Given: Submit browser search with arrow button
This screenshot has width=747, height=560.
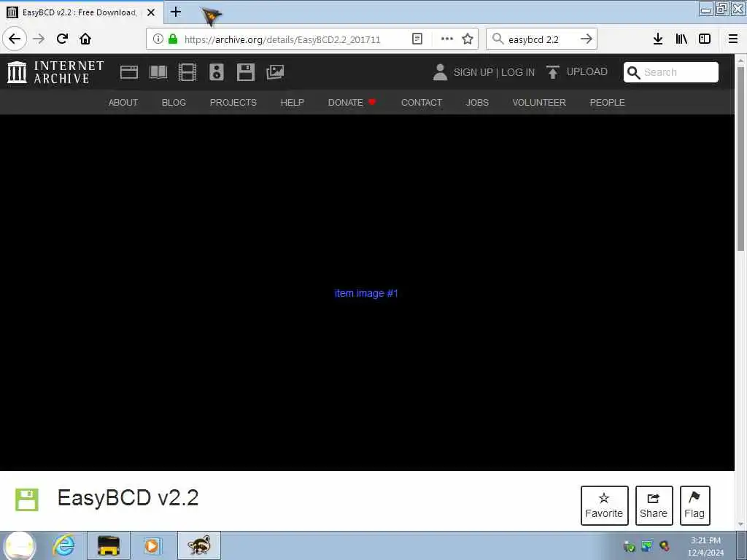Looking at the screenshot, I should tap(587, 39).
